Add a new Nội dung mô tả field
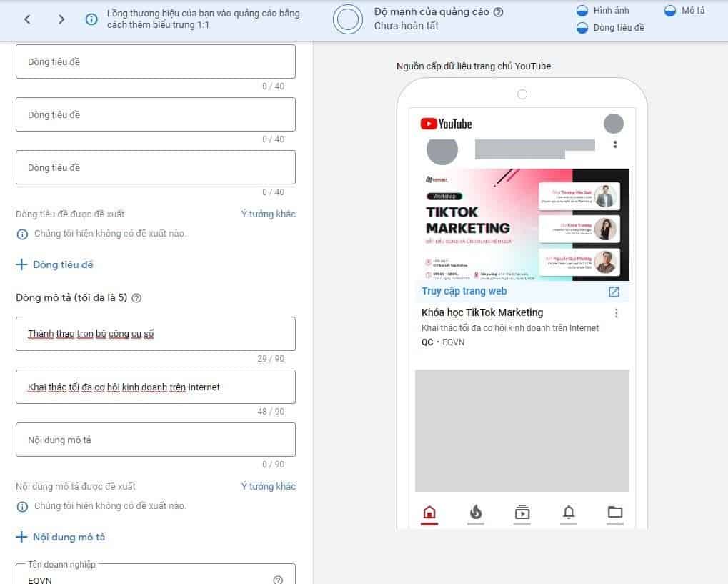Image resolution: width=728 pixels, height=584 pixels. tap(61, 537)
